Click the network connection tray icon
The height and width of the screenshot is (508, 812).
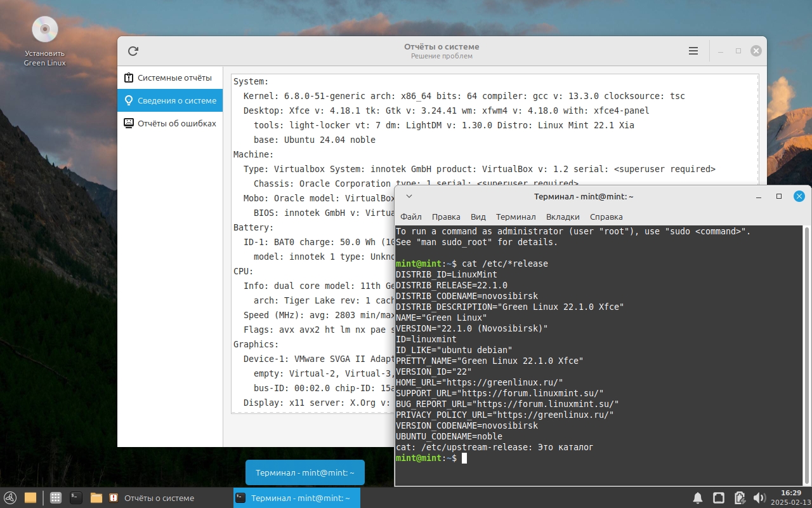(x=719, y=498)
